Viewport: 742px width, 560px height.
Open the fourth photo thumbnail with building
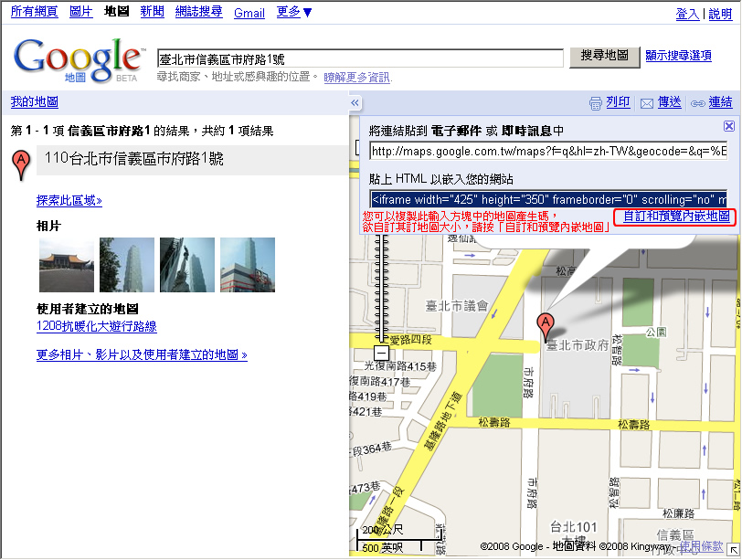248,265
